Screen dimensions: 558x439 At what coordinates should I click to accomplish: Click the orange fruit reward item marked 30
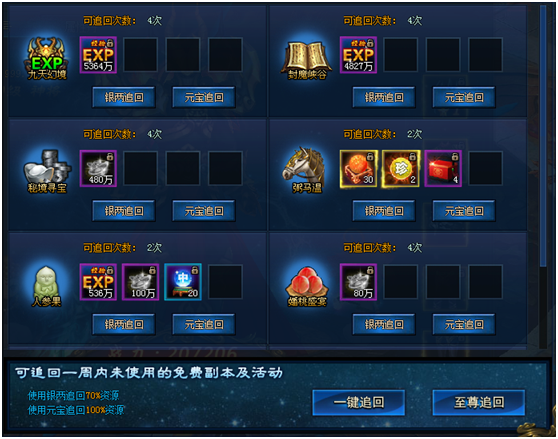[x=358, y=168]
